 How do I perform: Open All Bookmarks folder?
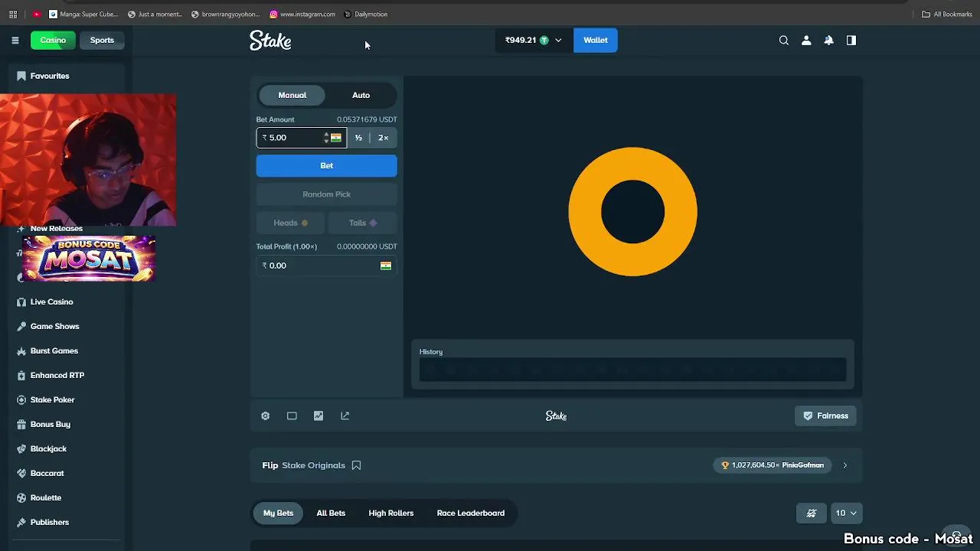(947, 14)
